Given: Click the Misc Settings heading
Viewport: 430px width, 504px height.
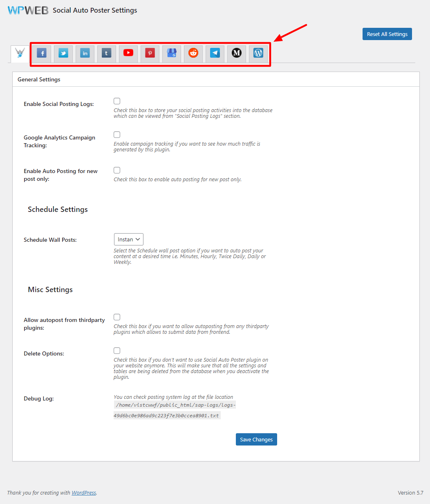Looking at the screenshot, I should [x=50, y=290].
